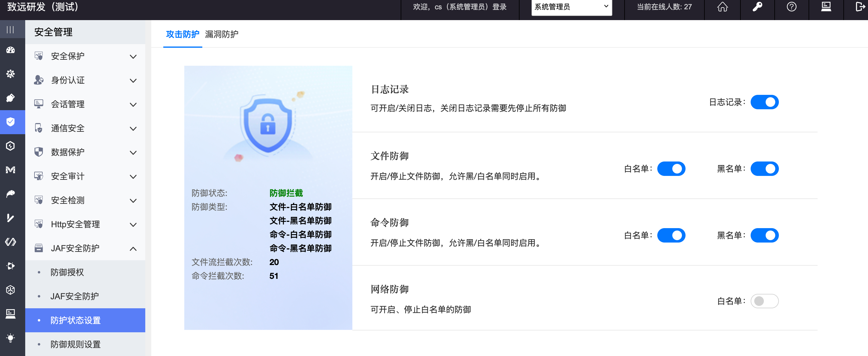Open 防御规则设置 submenu item

(x=75, y=344)
